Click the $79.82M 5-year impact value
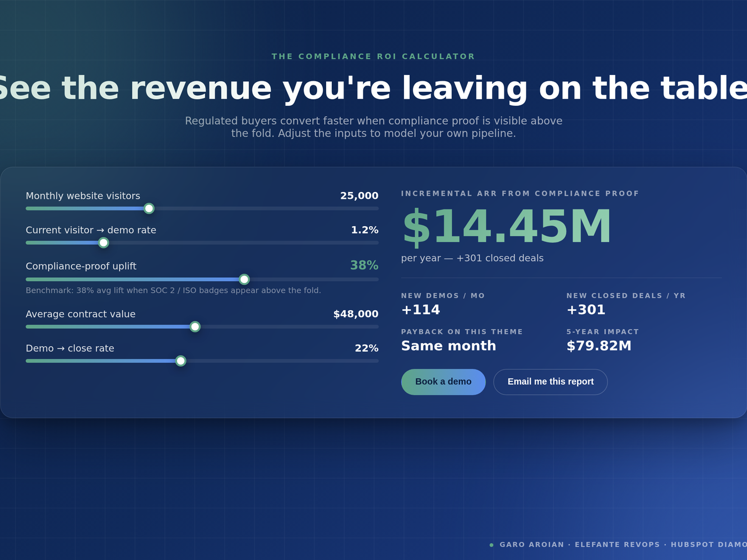This screenshot has width=747, height=560. pos(599,346)
